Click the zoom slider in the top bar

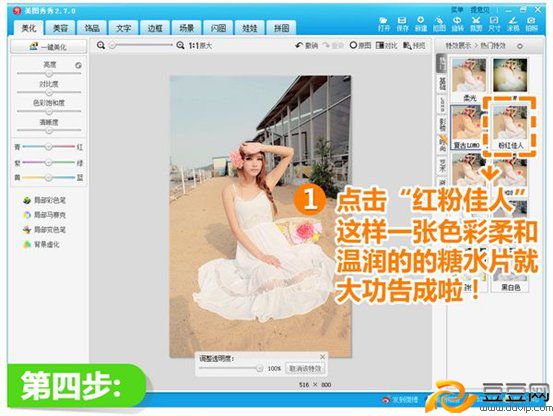[141, 45]
